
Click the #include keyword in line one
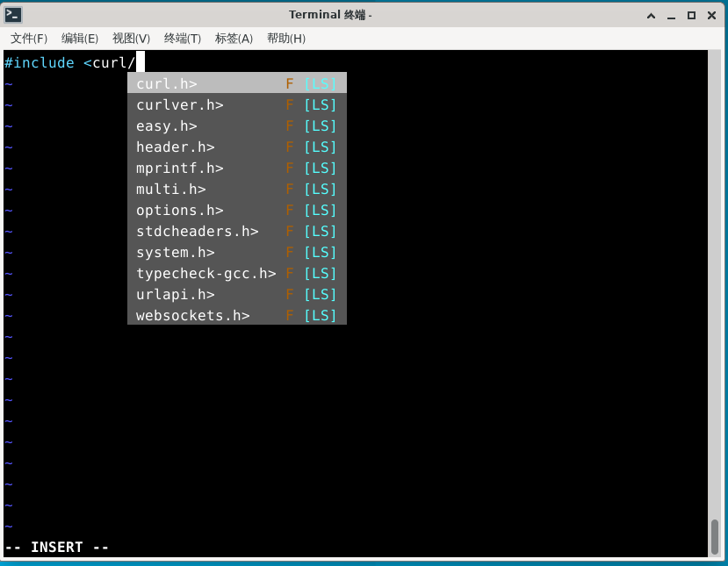[39, 62]
